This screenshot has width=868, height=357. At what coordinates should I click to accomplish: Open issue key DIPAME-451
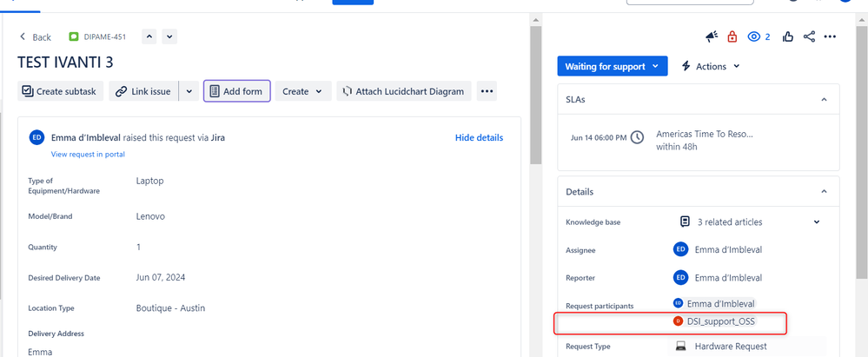104,37
